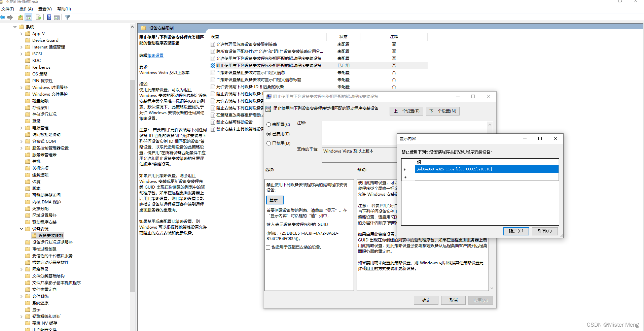
Task: Click policy icon of 禁止安装可移动设备 row
Action: [213, 122]
